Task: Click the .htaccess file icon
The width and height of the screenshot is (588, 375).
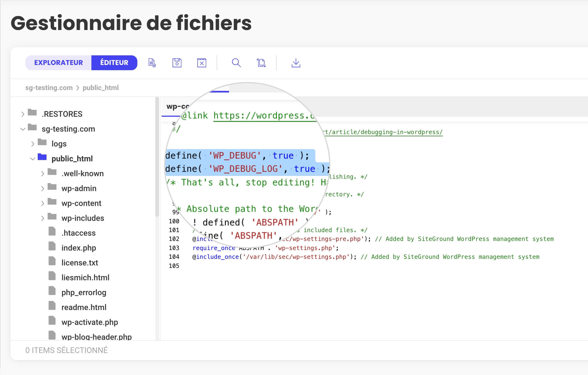Action: 52,231
